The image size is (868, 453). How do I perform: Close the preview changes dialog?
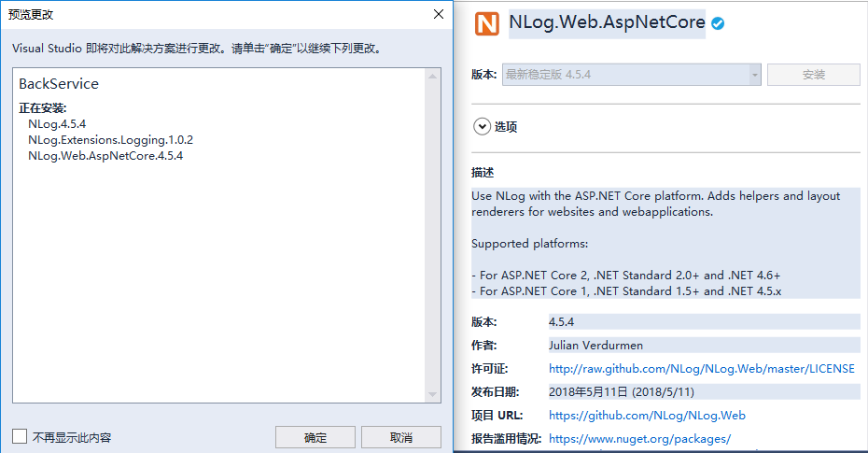click(x=439, y=14)
